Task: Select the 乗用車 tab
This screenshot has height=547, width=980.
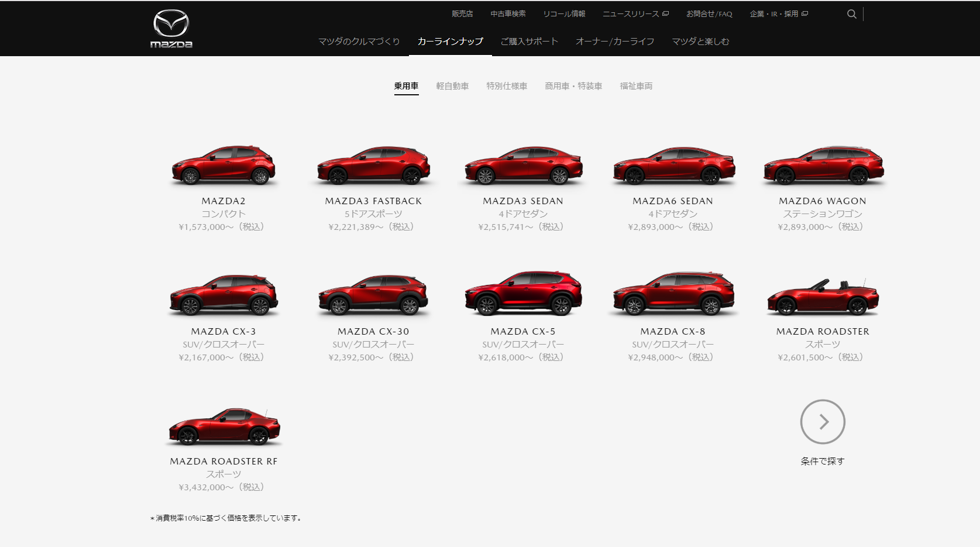Action: pos(406,87)
